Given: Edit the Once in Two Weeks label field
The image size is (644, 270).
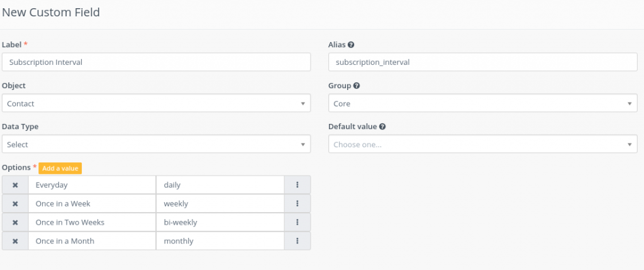Looking at the screenshot, I should tap(92, 222).
